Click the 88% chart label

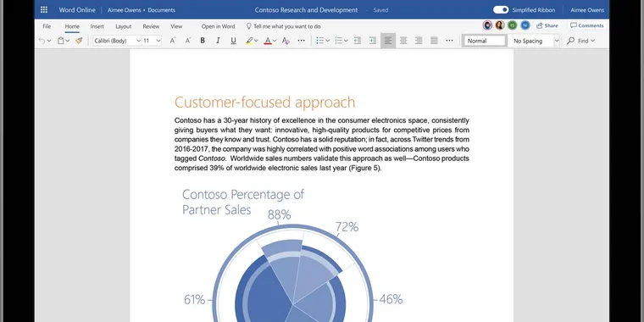[280, 214]
